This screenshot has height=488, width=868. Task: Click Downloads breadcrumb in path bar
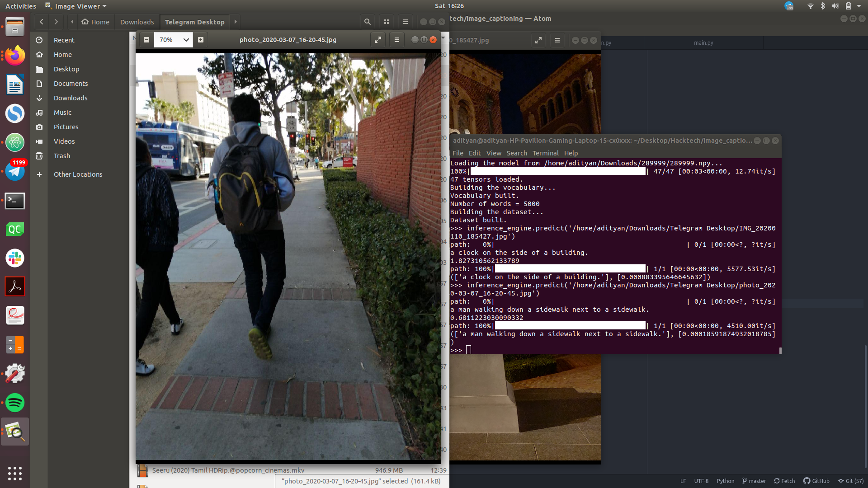[137, 22]
